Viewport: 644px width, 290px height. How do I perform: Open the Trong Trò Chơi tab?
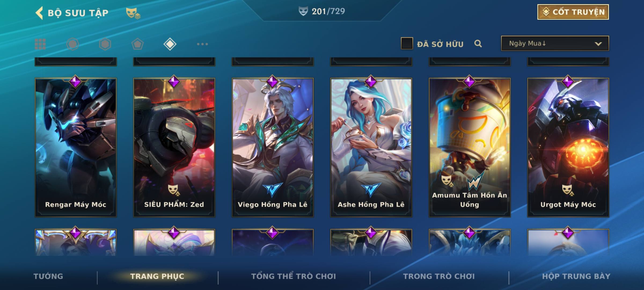click(439, 276)
